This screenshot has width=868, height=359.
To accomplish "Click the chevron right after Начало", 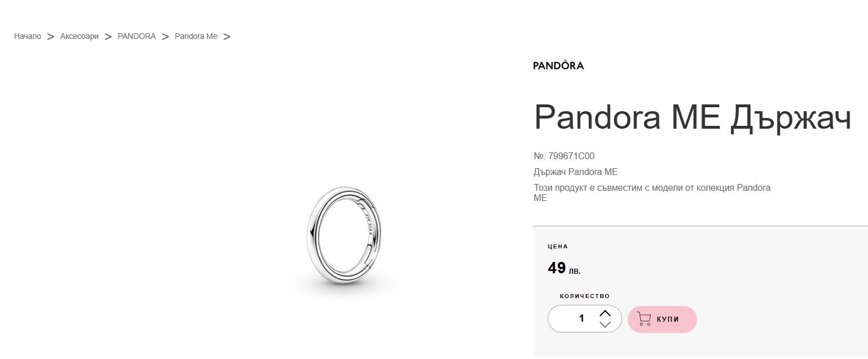I will pos(51,37).
